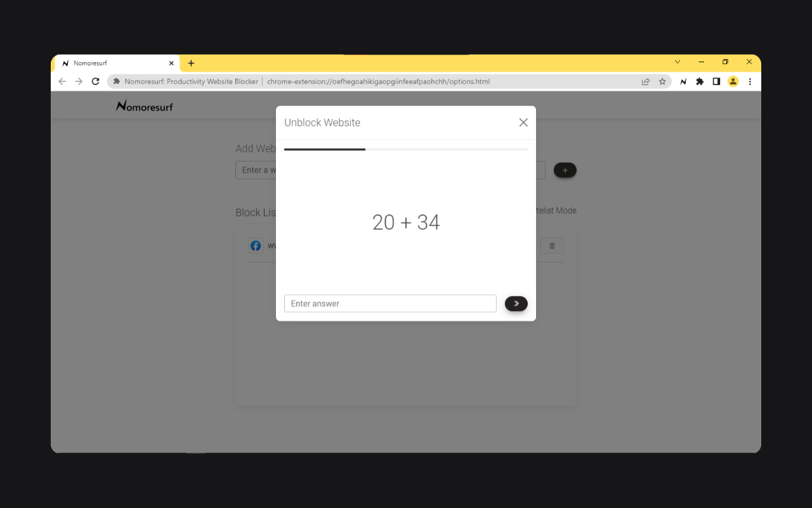Close the Unblock Website dialog
Image resolution: width=812 pixels, height=508 pixels.
(x=523, y=123)
